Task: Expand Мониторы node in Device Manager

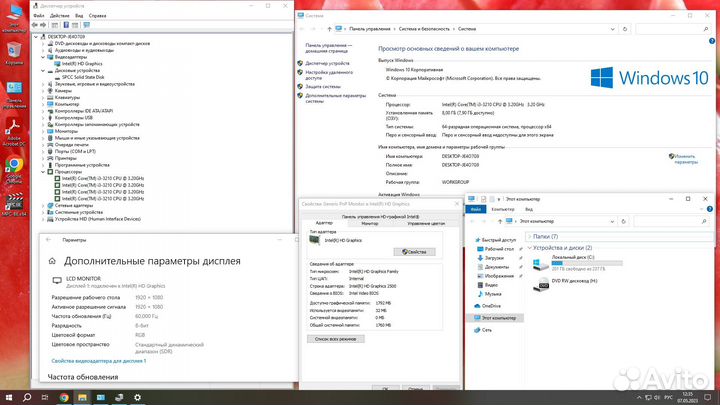Action: point(43,131)
